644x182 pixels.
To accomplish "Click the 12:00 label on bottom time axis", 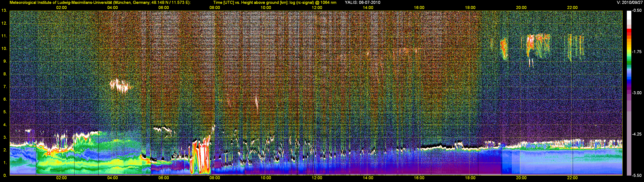I will pos(317,178).
